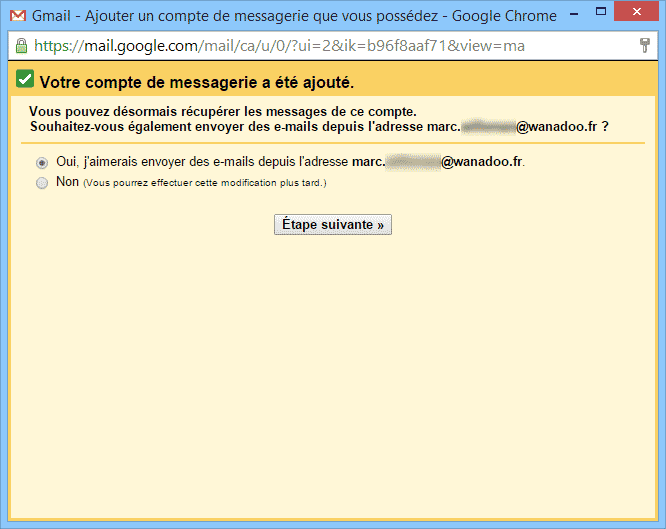Focus the mail.google.com address bar
This screenshot has width=666, height=529.
(300, 46)
